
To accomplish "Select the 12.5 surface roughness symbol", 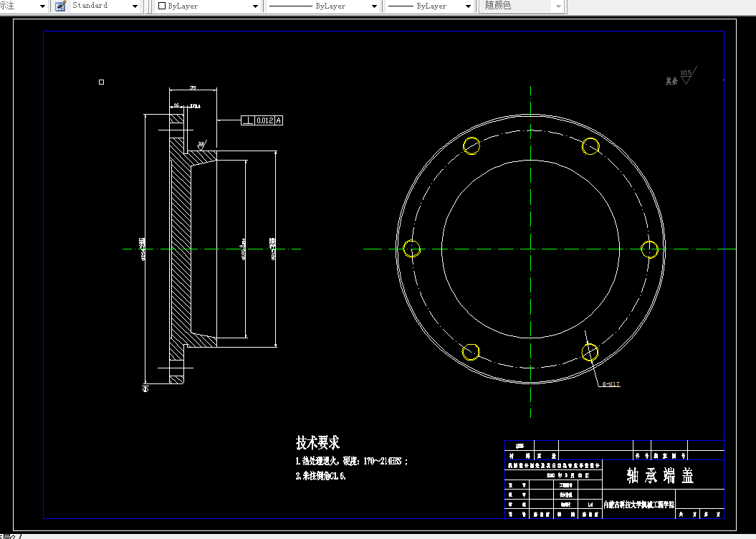I will coord(687,76).
